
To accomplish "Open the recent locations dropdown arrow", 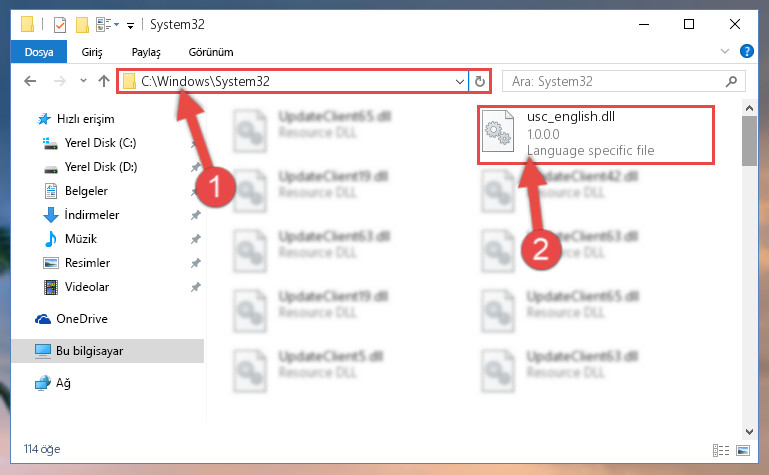I will coord(83,81).
